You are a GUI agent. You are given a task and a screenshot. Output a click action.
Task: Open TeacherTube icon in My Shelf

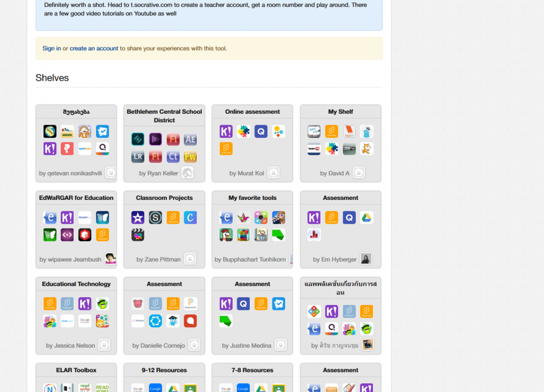tap(314, 149)
